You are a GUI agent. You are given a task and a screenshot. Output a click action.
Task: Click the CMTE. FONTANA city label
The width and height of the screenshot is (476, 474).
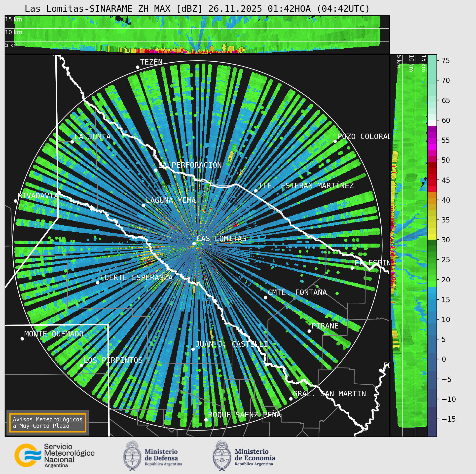coord(297,292)
